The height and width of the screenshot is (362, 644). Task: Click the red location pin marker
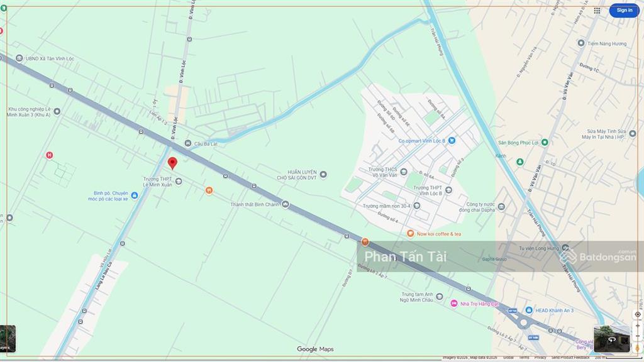pos(172,163)
